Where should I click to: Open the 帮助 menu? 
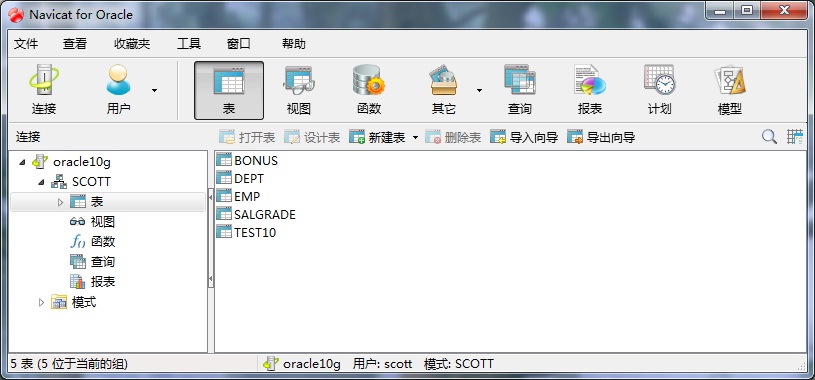coord(294,44)
